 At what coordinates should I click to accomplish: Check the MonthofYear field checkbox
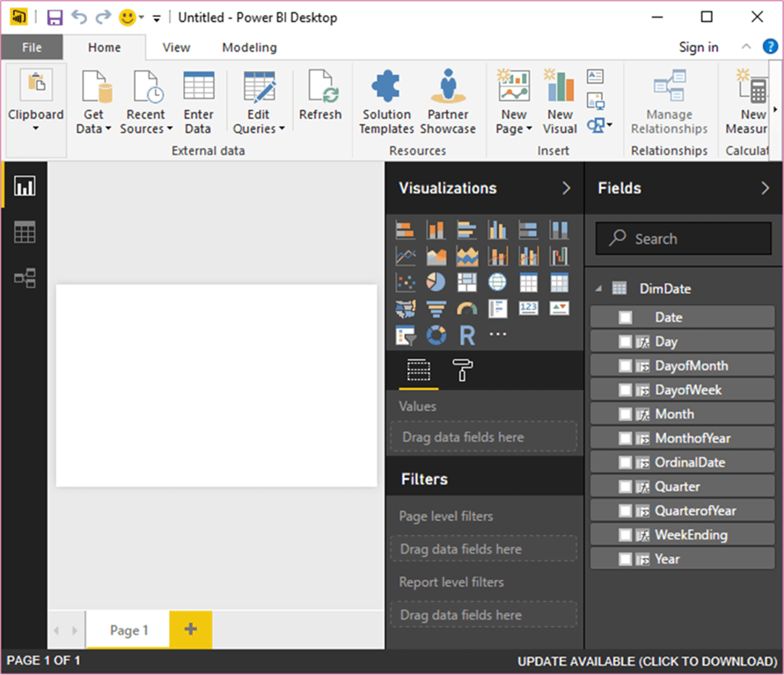tap(626, 438)
